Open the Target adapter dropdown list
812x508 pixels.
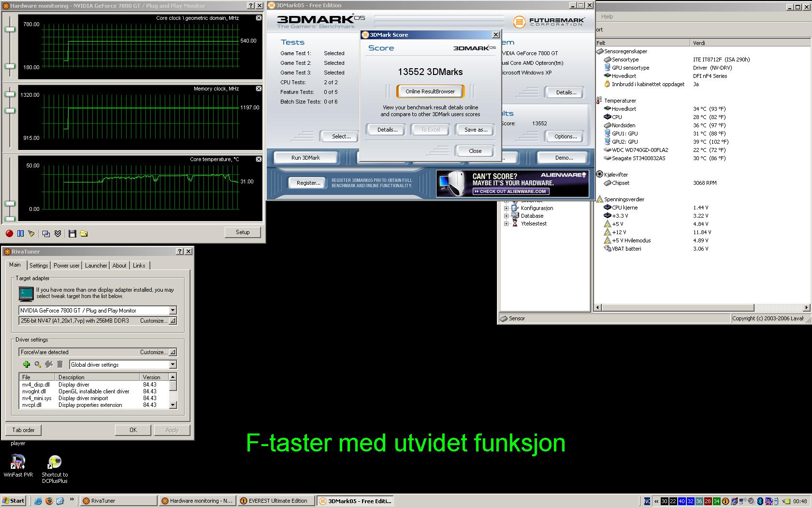pos(173,311)
